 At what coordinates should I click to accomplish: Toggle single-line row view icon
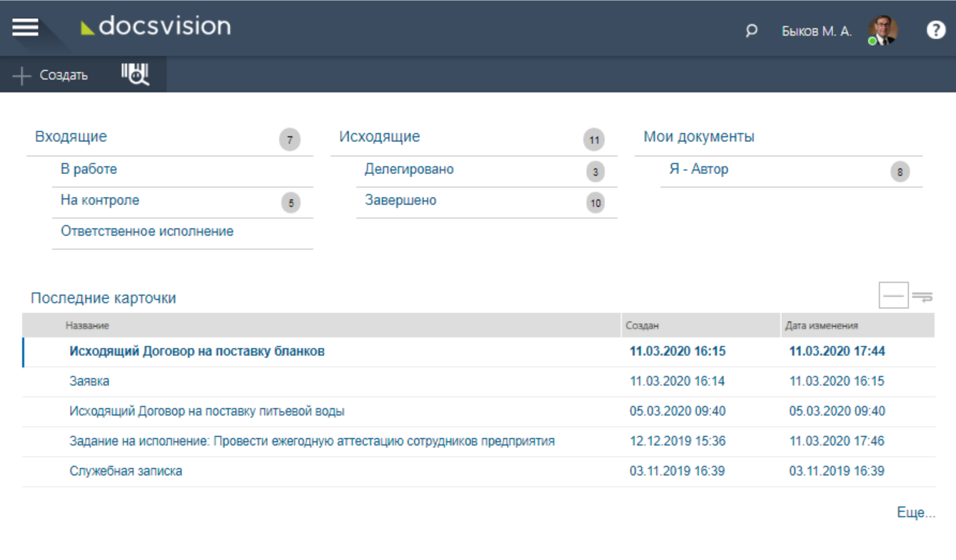[x=893, y=295]
